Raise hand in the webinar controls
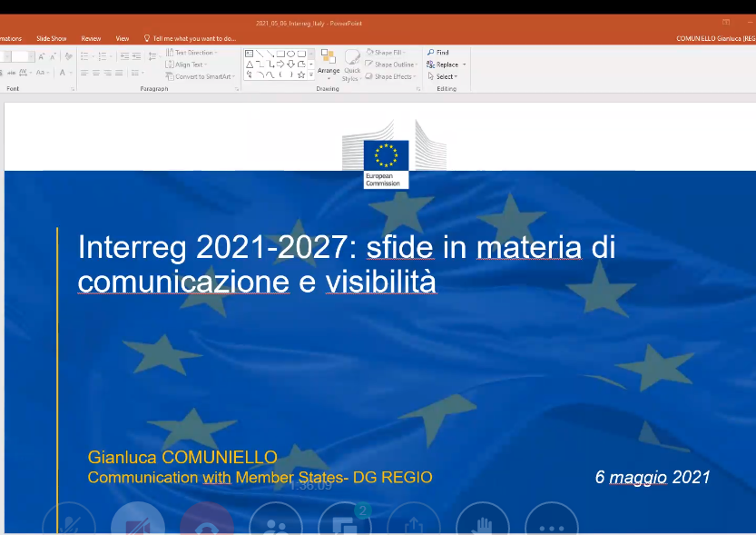This screenshot has width=756, height=535. (x=483, y=520)
